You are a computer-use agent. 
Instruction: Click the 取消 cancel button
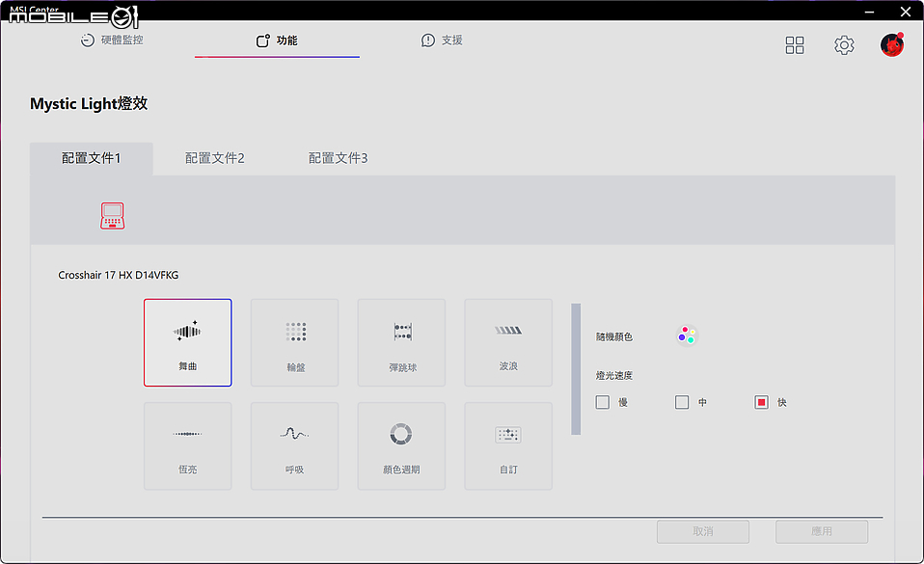(703, 531)
